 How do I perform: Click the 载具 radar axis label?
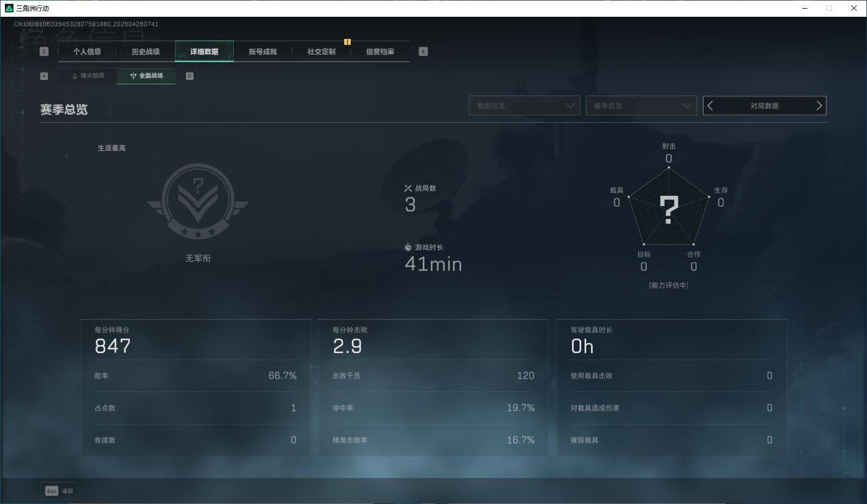point(617,190)
